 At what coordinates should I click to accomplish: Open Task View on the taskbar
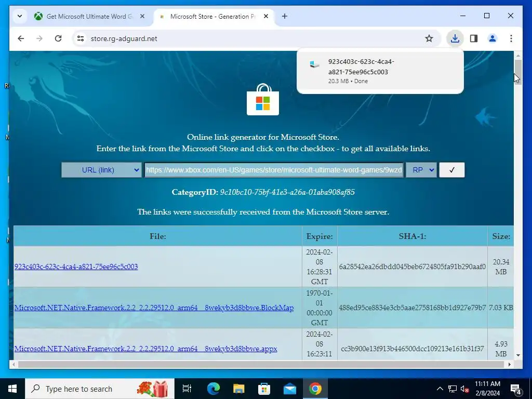pos(187,389)
